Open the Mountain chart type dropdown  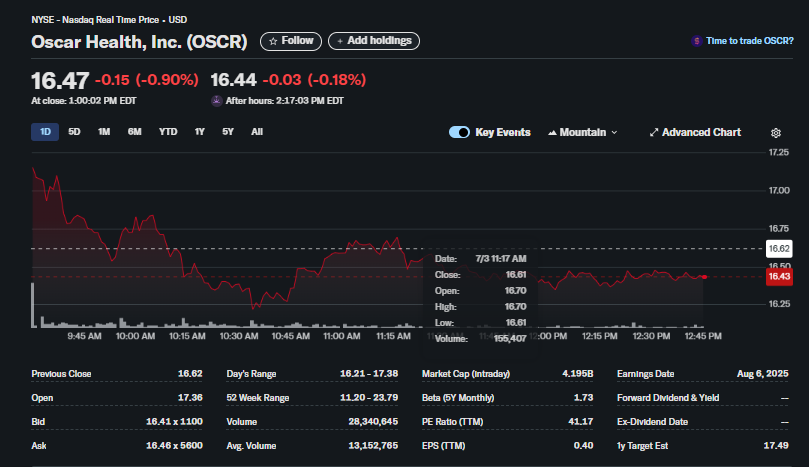(x=583, y=133)
